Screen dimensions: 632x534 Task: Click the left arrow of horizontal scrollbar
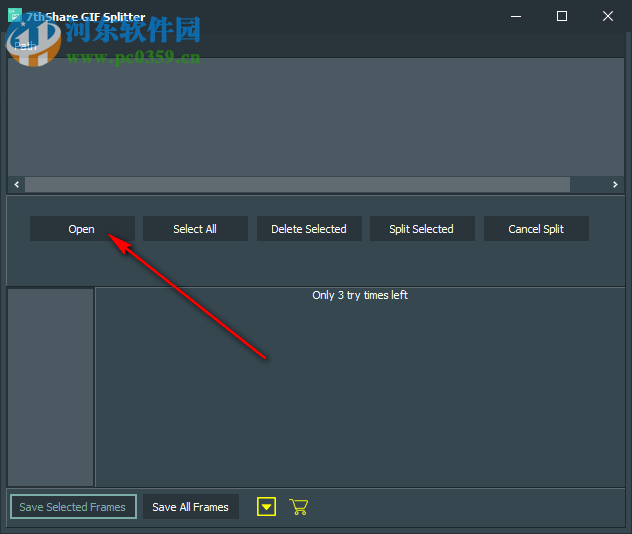click(x=17, y=185)
